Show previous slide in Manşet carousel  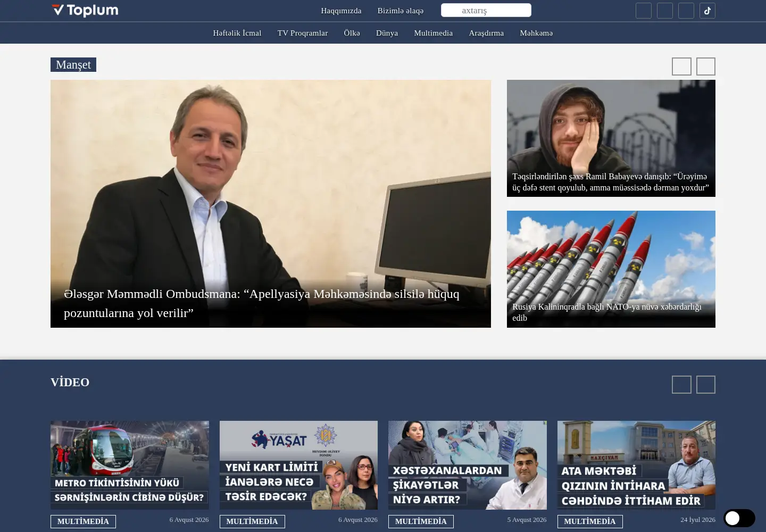coord(681,66)
